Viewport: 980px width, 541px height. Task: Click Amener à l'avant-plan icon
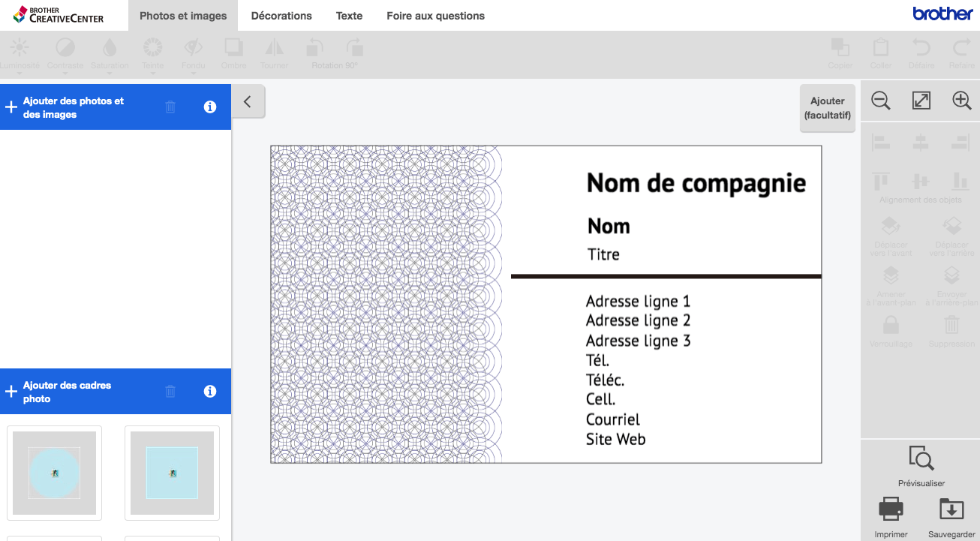(x=891, y=276)
